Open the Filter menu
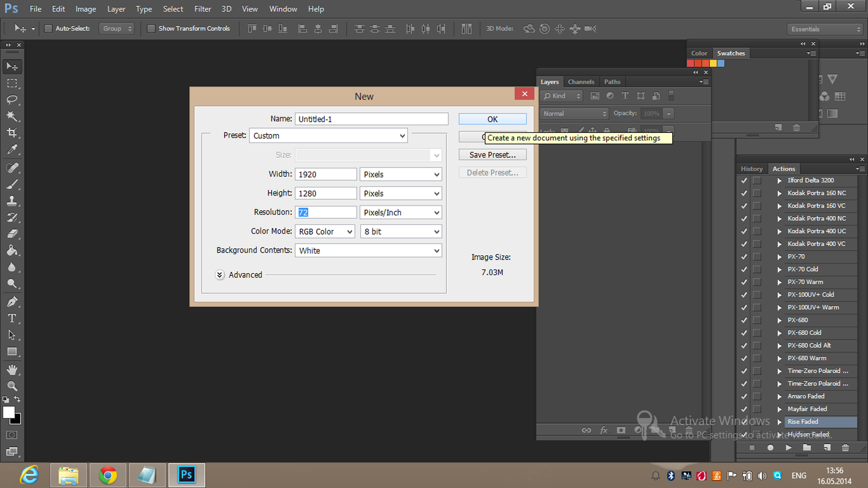Viewport: 868px width, 488px height. point(203,9)
